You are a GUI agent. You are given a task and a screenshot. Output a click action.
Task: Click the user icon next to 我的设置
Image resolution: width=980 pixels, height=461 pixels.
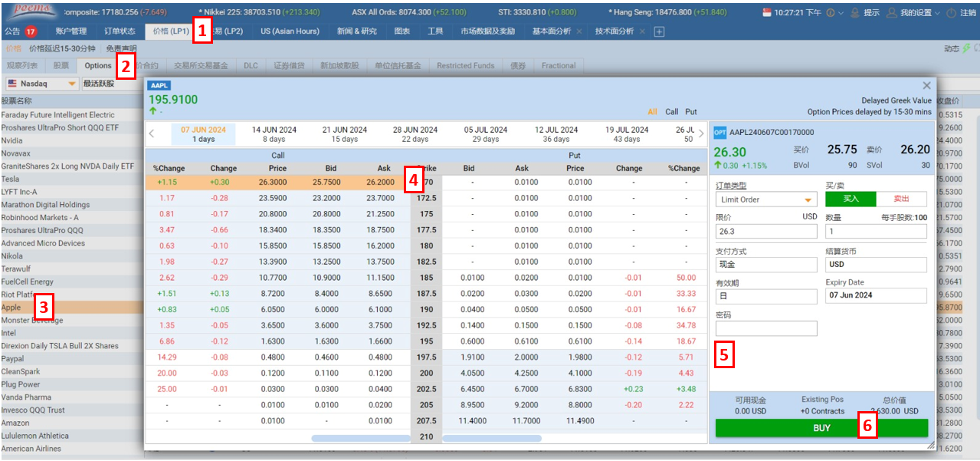(891, 13)
